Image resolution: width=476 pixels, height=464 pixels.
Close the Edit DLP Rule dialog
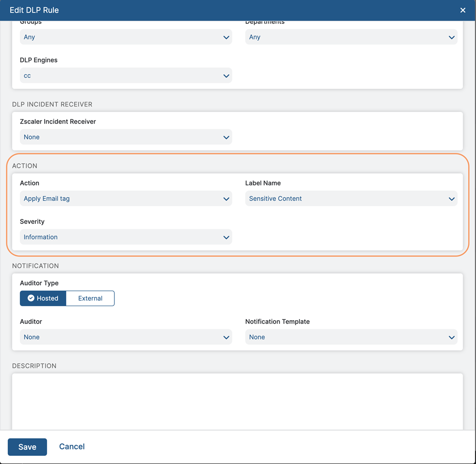tap(463, 10)
